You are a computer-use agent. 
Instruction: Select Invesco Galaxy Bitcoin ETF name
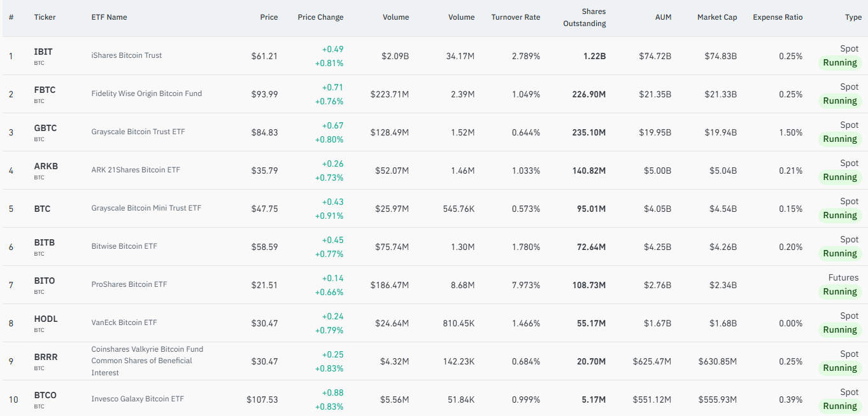(x=138, y=399)
